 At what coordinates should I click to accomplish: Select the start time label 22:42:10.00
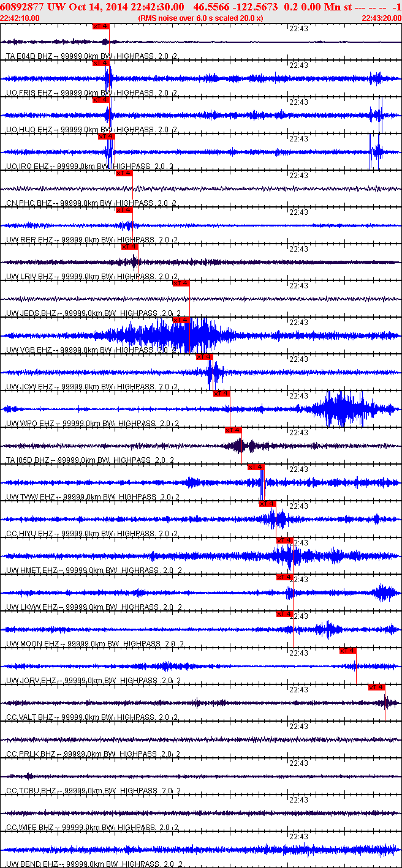click(20, 18)
